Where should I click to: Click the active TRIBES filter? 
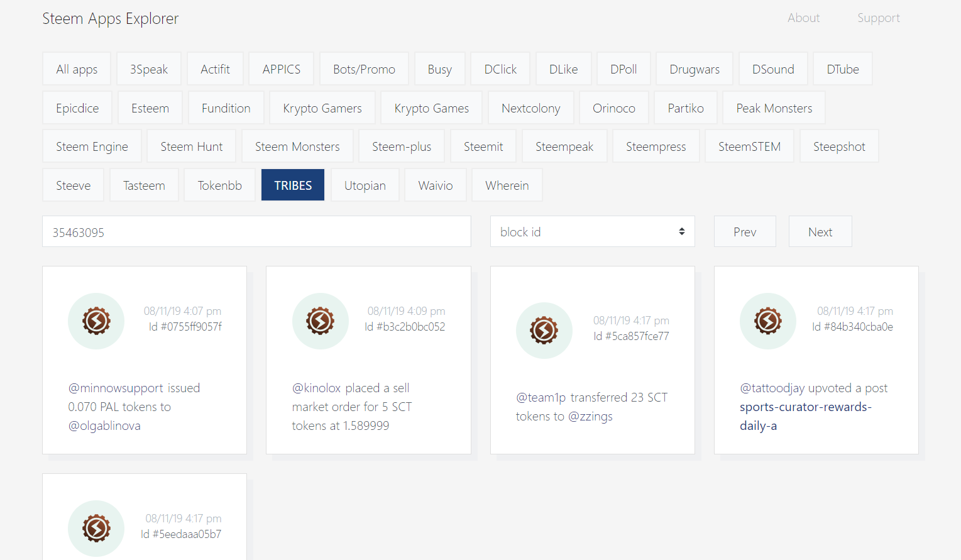point(293,185)
